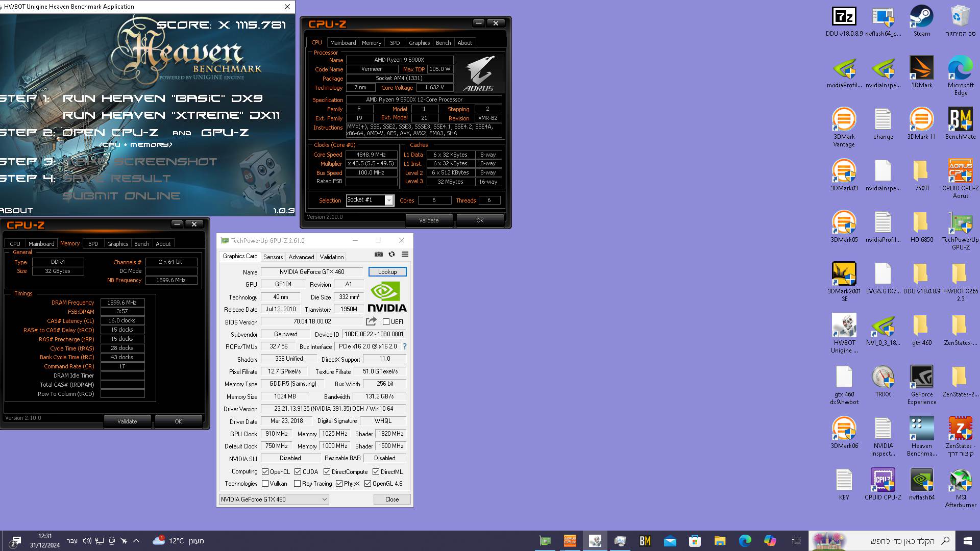Toggle the OpenCL checkbox
This screenshot has width=980, height=551.
265,472
